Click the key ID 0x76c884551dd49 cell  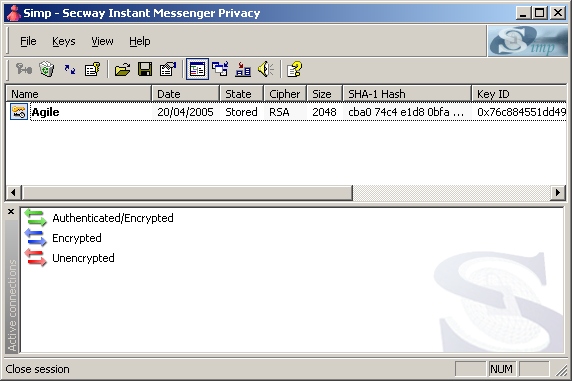coord(521,112)
